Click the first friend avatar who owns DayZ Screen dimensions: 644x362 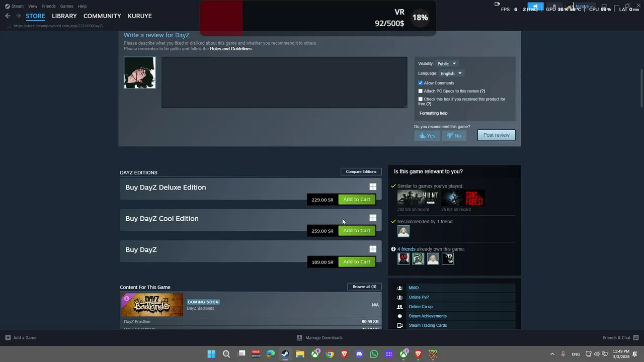[404, 258]
